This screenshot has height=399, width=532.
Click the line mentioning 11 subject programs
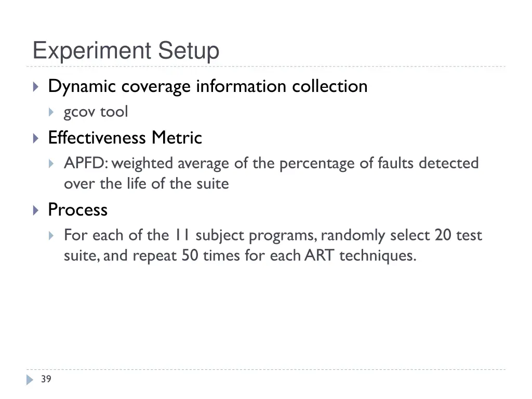(273, 235)
